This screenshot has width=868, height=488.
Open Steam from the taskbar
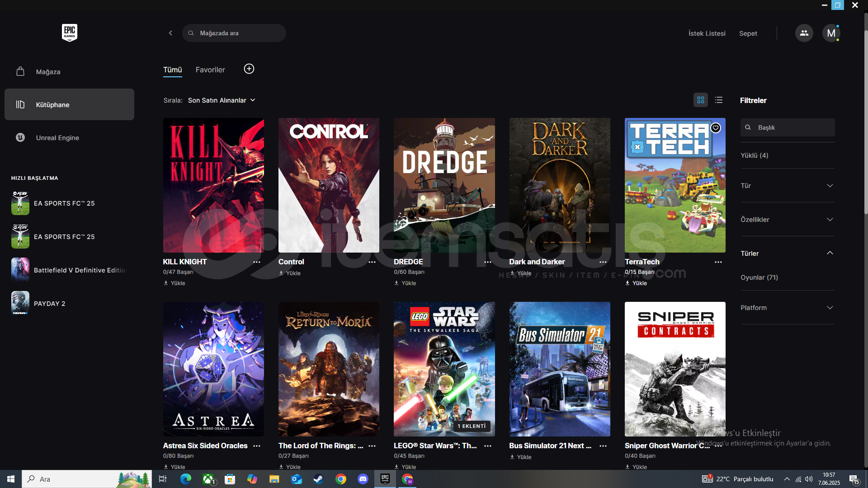(319, 479)
